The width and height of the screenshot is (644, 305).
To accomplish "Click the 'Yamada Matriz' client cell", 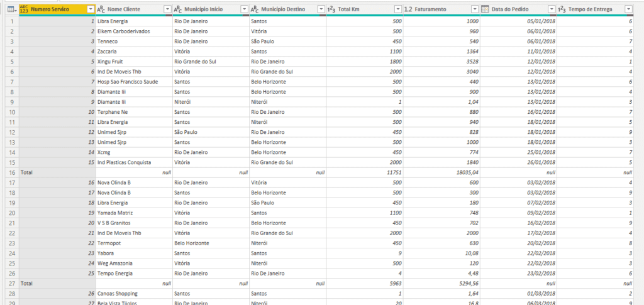I will [135, 213].
